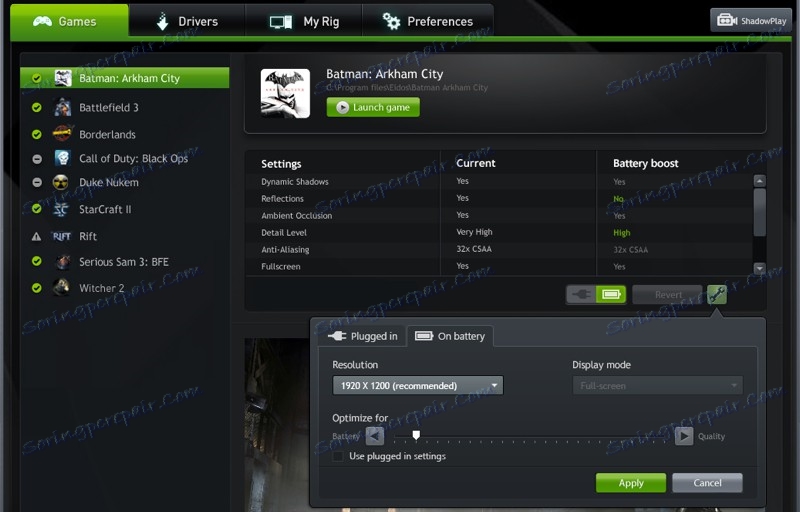Click the 'Fullscreen' setting row
800x512 pixels.
click(499, 266)
